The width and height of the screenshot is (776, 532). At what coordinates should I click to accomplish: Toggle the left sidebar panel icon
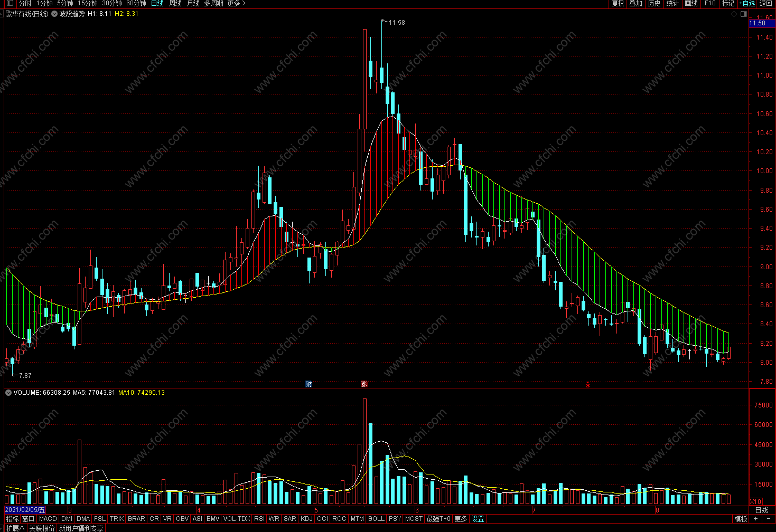[10, 3]
